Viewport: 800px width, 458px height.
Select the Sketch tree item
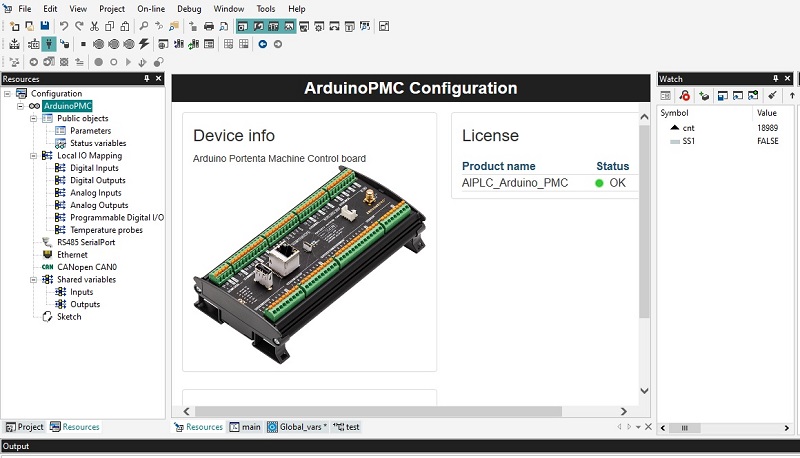69,317
